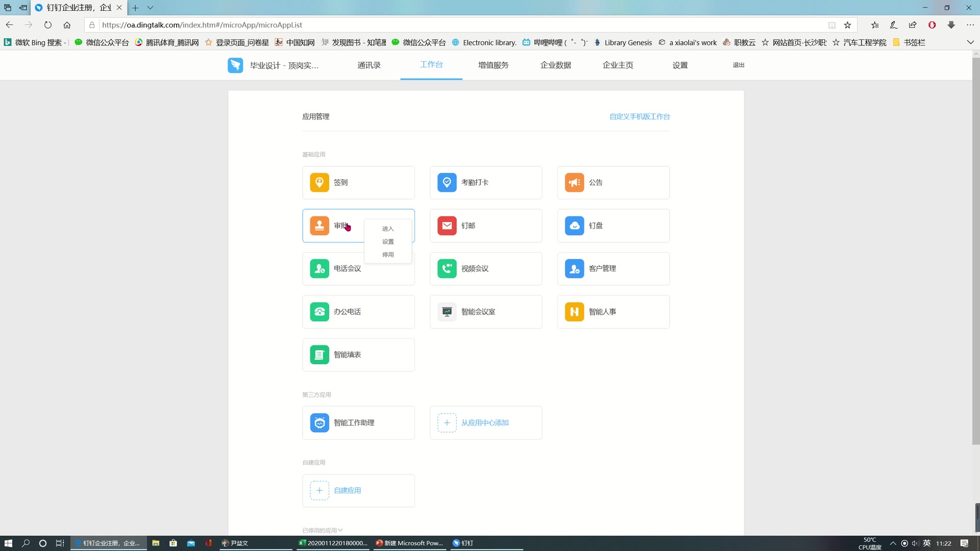Select the 通讯录 tab

click(x=369, y=65)
